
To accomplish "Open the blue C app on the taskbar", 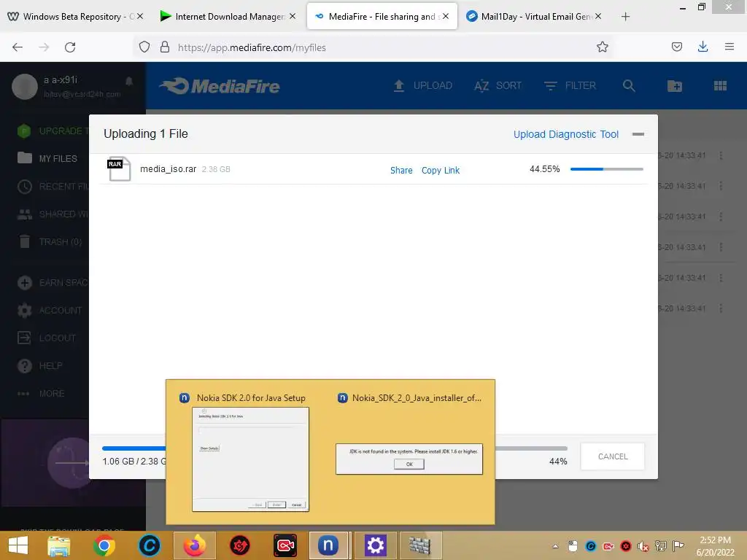I will [149, 545].
